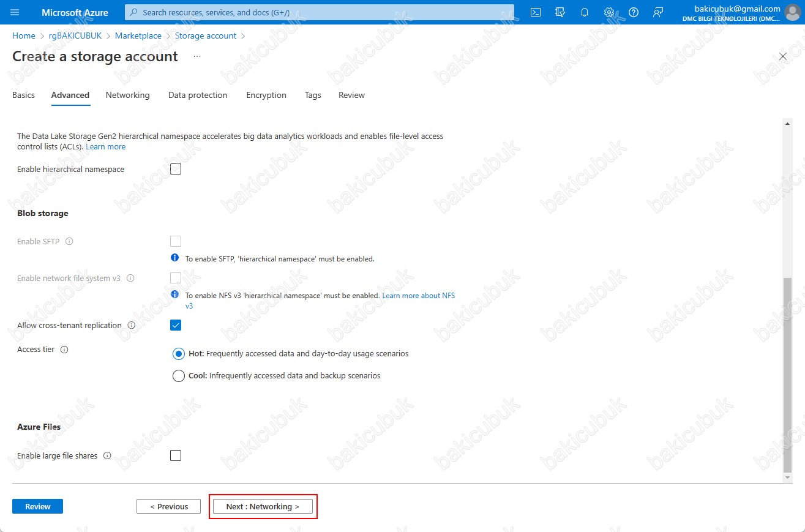Open the Feedback icon in top bar
Viewport: 805px width, 532px height.
click(658, 12)
